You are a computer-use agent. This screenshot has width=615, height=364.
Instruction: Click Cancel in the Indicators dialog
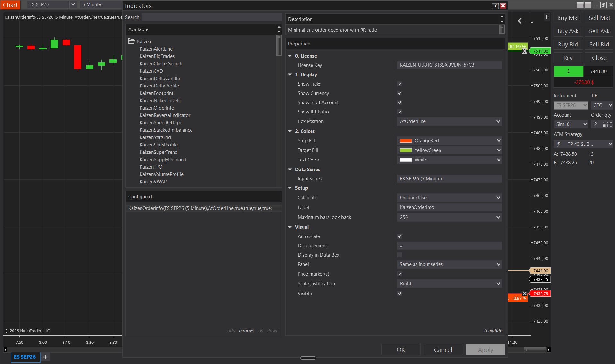(x=443, y=350)
